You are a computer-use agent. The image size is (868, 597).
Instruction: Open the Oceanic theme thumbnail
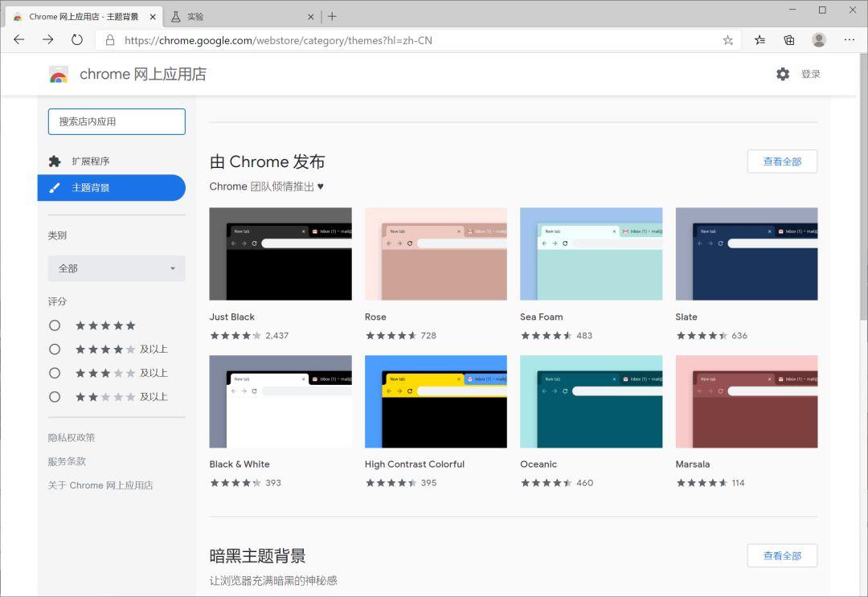pos(592,402)
